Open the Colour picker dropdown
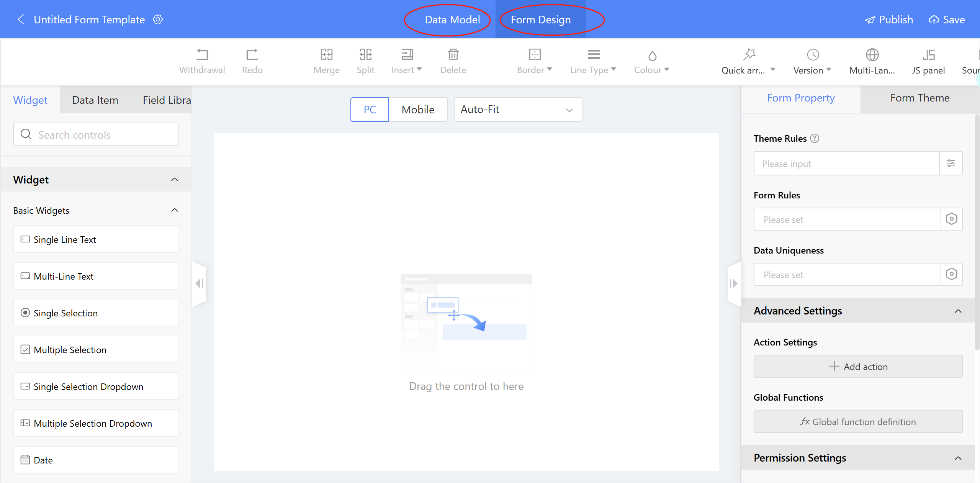The image size is (980, 483). tap(652, 61)
